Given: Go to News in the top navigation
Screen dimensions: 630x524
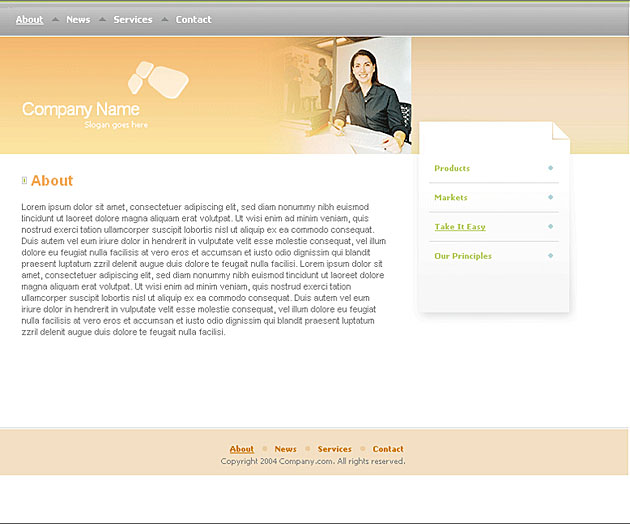Looking at the screenshot, I should pyautogui.click(x=78, y=20).
